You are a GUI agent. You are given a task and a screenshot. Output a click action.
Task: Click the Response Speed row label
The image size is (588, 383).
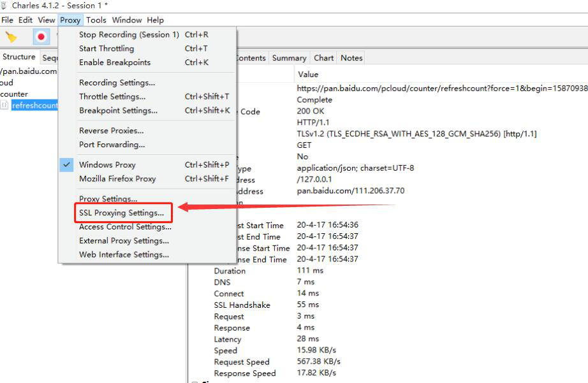(244, 373)
